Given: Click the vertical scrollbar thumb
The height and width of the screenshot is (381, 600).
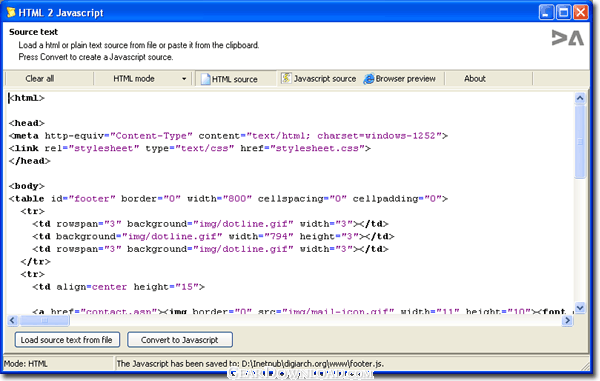Looking at the screenshot, I should [x=580, y=142].
